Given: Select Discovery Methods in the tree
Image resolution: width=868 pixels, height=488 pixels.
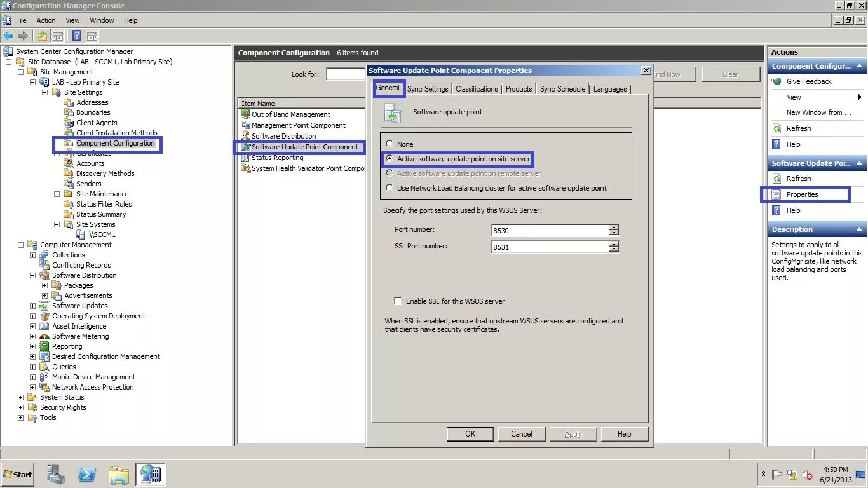Looking at the screenshot, I should point(105,173).
